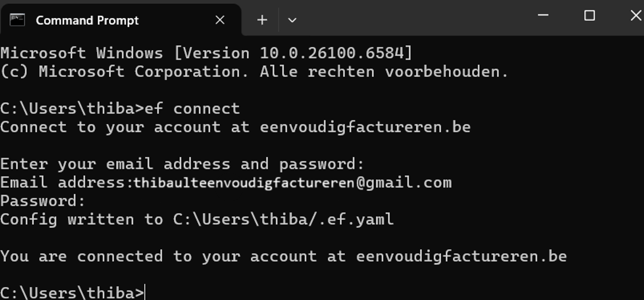644x300 pixels.
Task: Click 'Connect to your account' output line
Action: coord(235,127)
